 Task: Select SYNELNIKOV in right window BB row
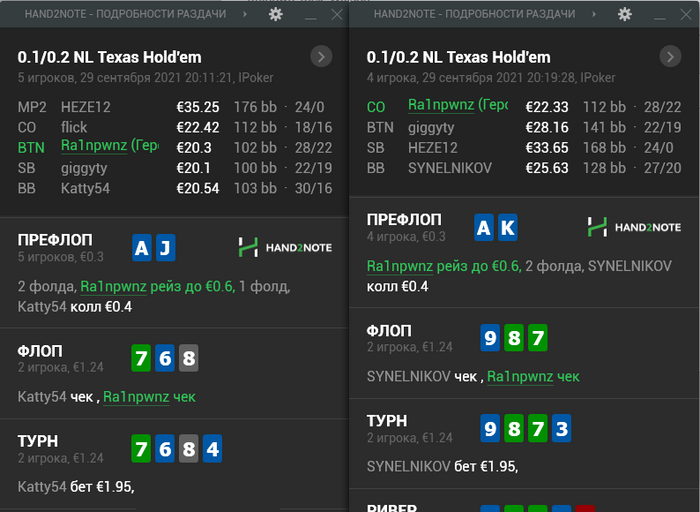pos(450,168)
